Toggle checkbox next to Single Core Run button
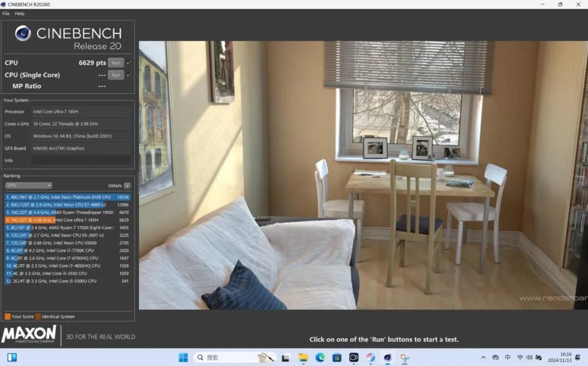 point(128,75)
